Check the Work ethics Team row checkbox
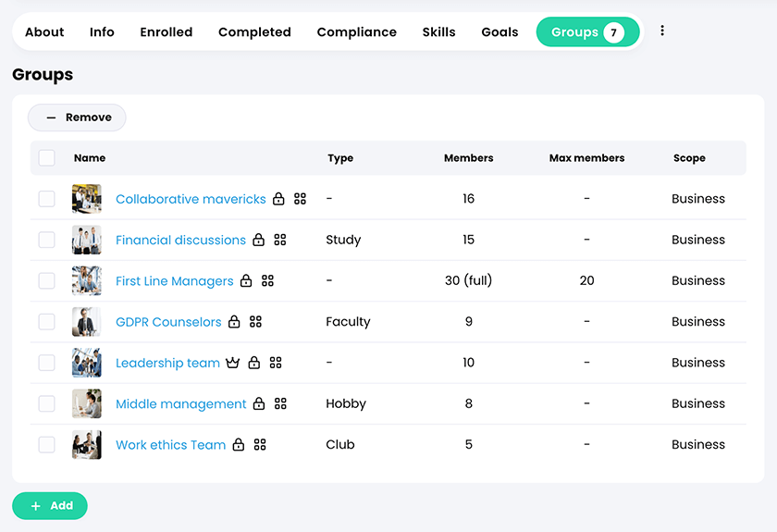 click(x=46, y=444)
